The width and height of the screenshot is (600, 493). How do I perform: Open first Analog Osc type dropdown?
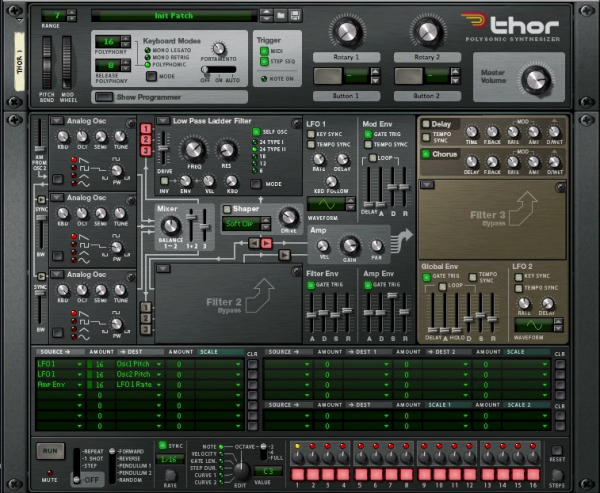click(57, 121)
